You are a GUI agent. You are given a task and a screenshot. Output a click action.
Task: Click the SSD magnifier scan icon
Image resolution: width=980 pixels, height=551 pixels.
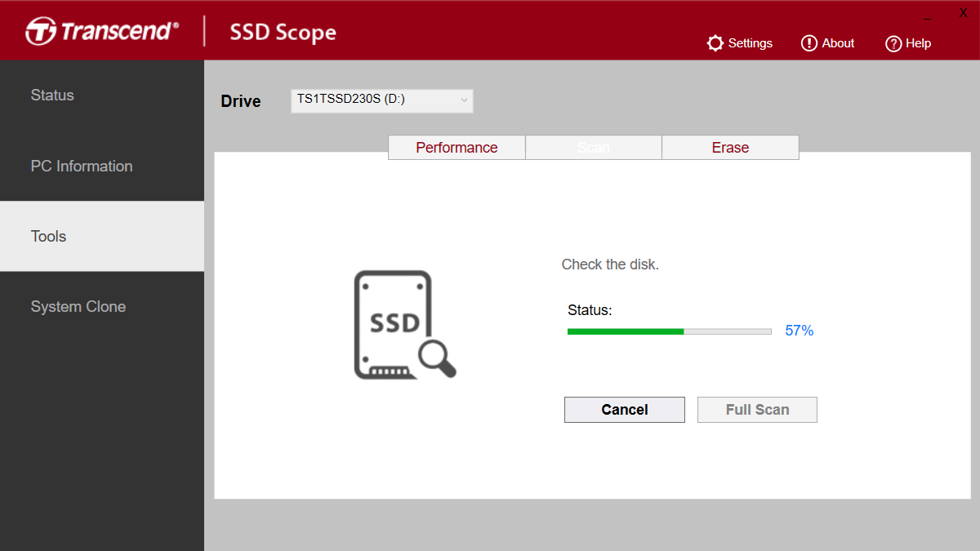click(405, 325)
